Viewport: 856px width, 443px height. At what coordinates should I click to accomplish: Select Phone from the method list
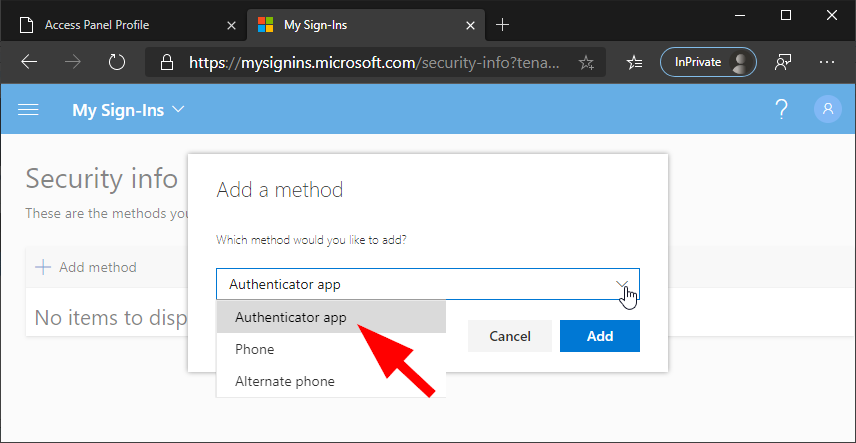tap(255, 349)
